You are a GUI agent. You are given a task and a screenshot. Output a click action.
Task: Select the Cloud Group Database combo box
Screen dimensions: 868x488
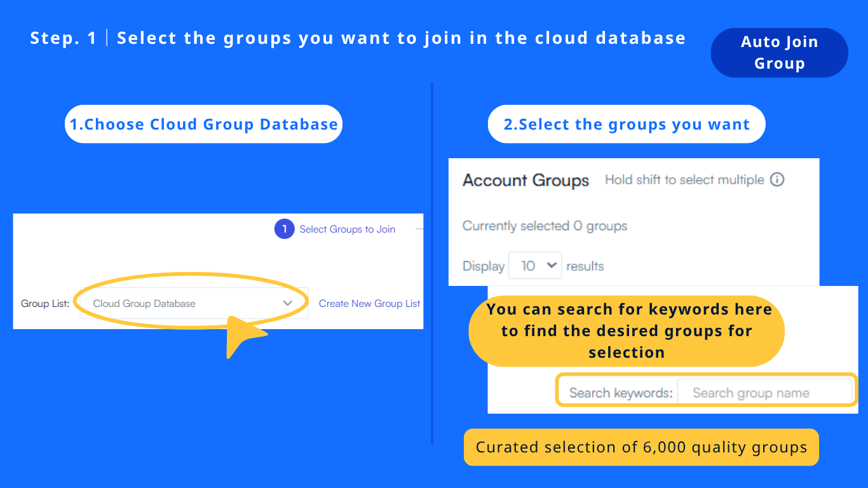(x=184, y=303)
